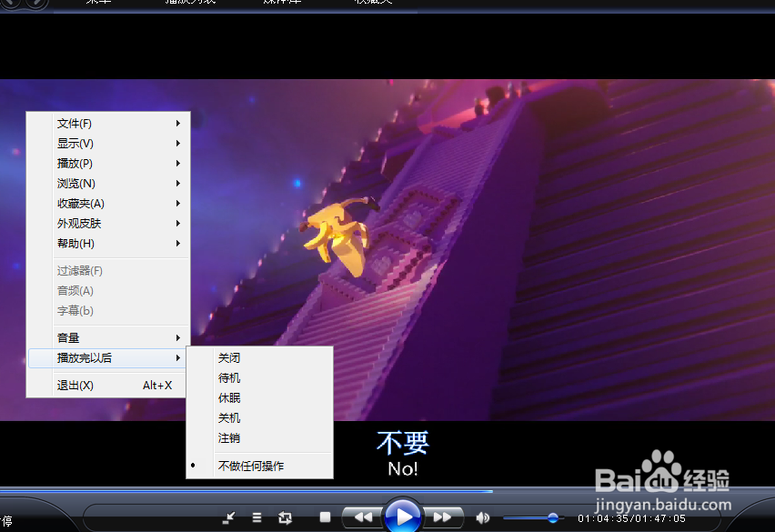The height and width of the screenshot is (532, 775).
Task: Open the 播放(P) submenu
Action: coord(108,164)
